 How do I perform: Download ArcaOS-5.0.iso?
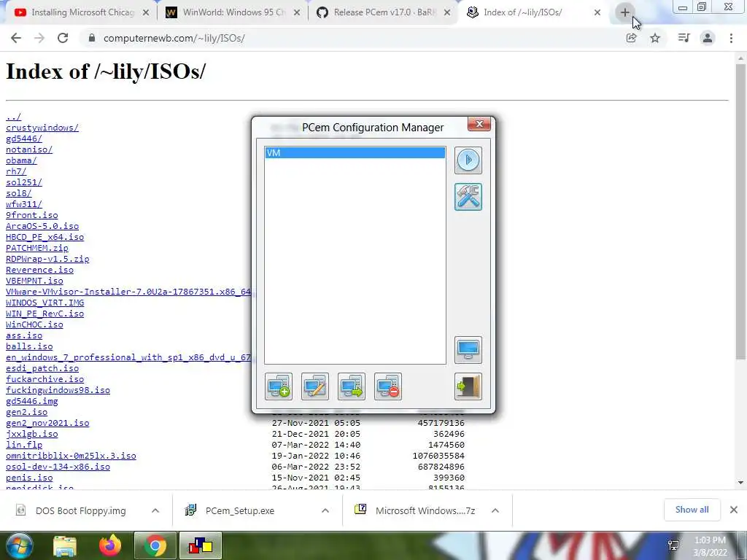tap(42, 226)
